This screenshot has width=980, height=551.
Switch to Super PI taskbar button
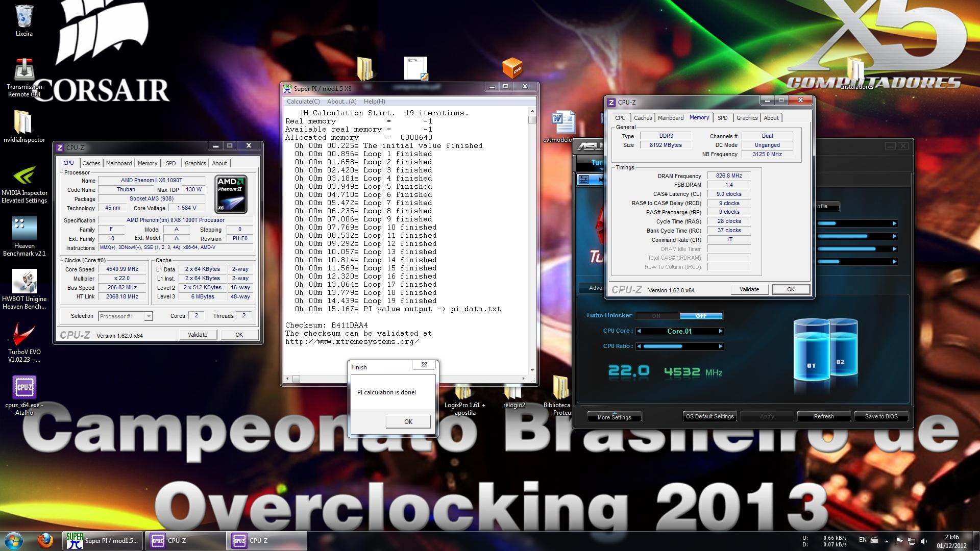tap(104, 541)
